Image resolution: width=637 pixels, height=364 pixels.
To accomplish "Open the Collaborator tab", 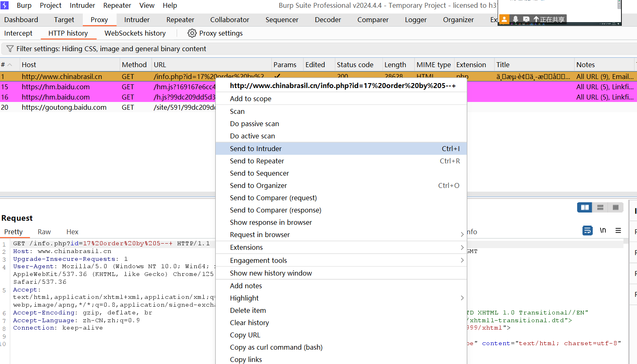I will (230, 20).
